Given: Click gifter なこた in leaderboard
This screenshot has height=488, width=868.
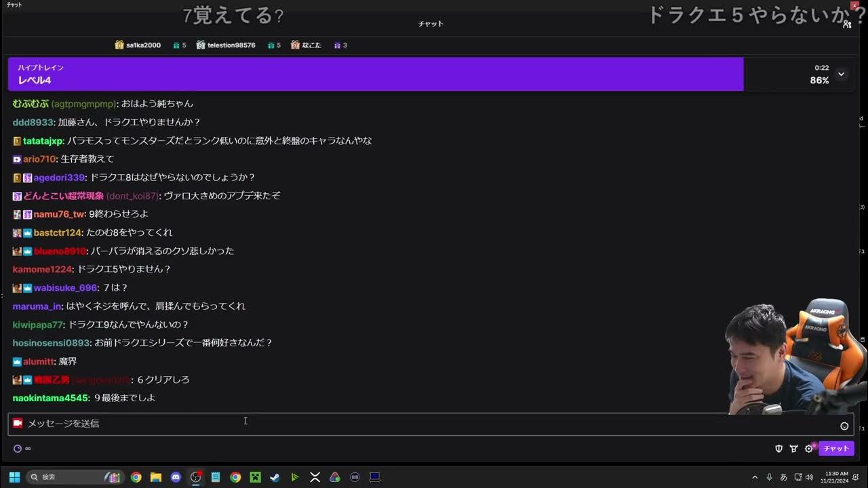Looking at the screenshot, I should tap(312, 45).
